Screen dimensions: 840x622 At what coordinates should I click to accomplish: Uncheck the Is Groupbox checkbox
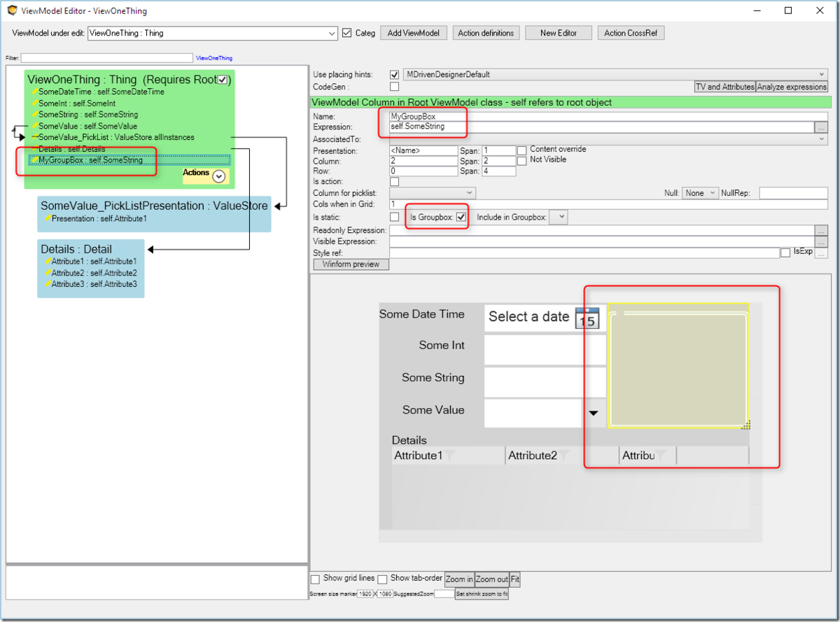point(461,218)
